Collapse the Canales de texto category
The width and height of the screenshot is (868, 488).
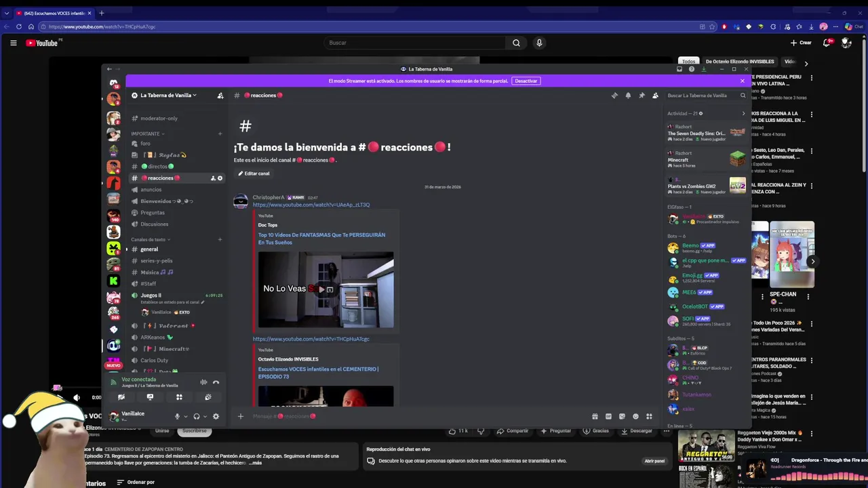point(151,239)
